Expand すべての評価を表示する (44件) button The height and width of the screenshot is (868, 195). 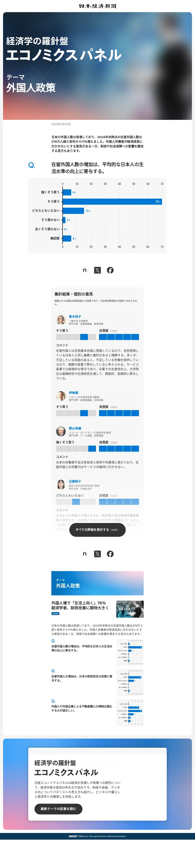pos(97,529)
